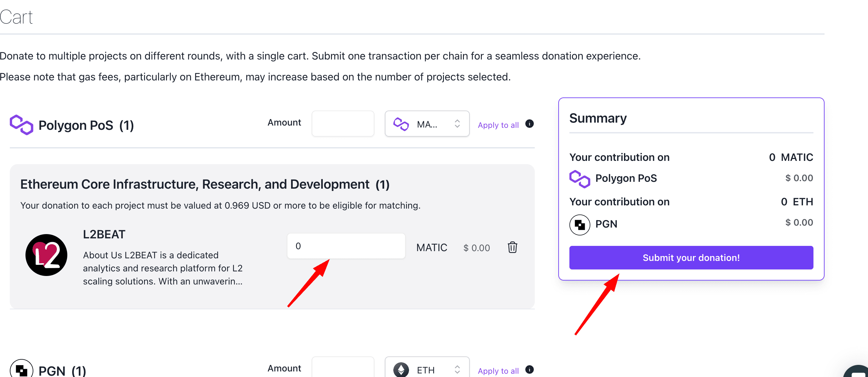Screen dimensions: 868x377
Task: Click the L2BEAT About Us description text
Action: coord(163,268)
